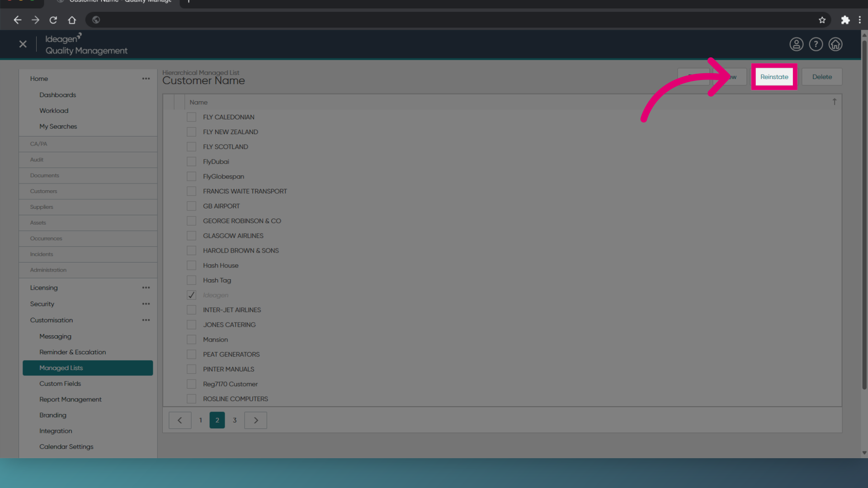The height and width of the screenshot is (488, 868).
Task: Go forward in browser history
Action: point(35,20)
